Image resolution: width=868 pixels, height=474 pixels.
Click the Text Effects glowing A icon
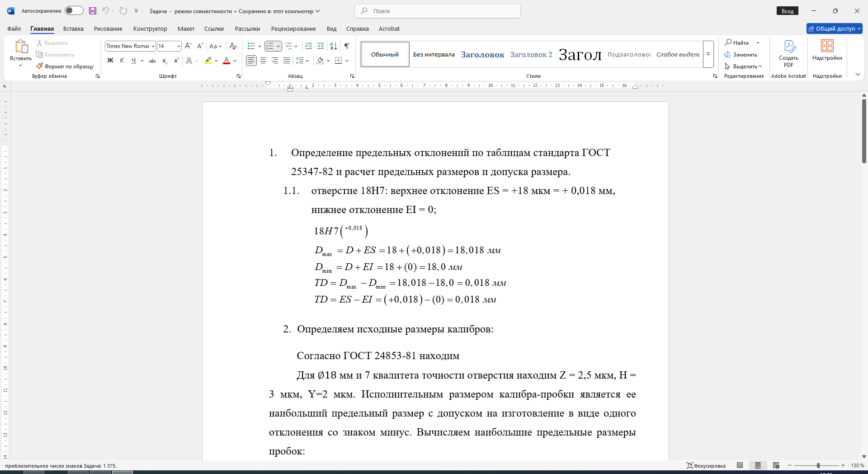coord(189,60)
